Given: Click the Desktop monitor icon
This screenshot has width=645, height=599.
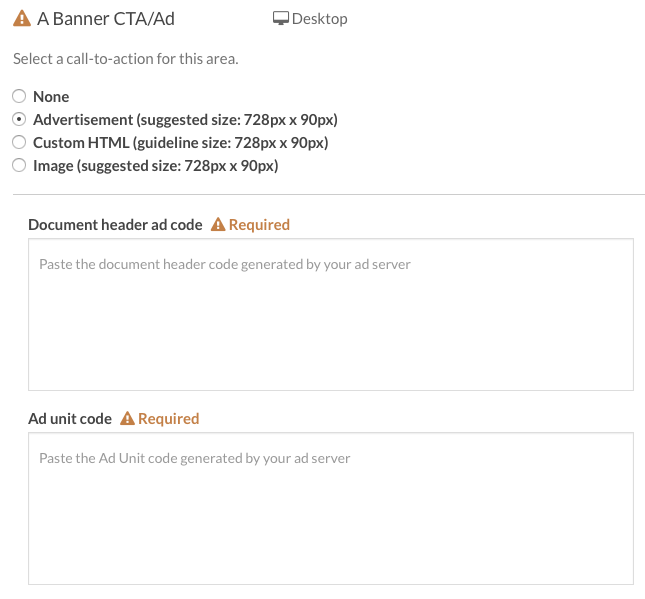Looking at the screenshot, I should click(x=281, y=19).
